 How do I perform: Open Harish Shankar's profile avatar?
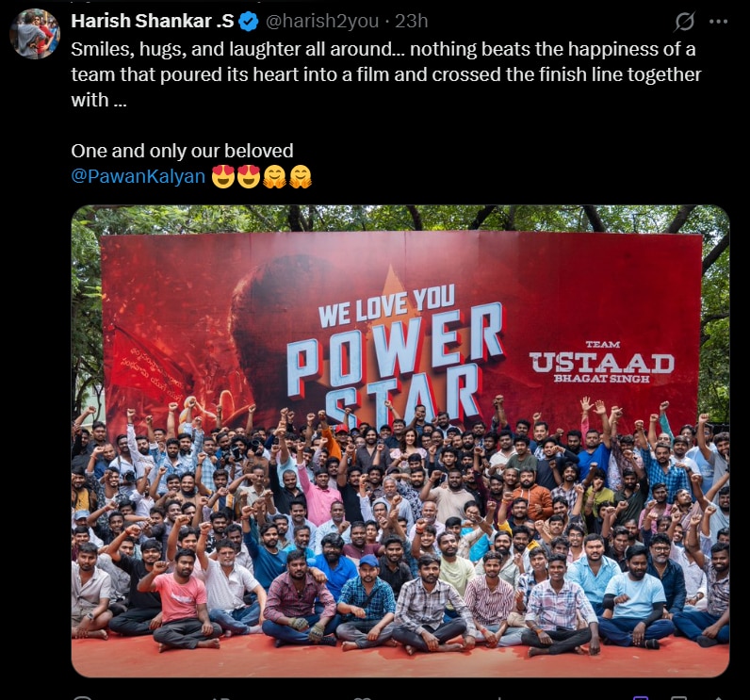(35, 34)
